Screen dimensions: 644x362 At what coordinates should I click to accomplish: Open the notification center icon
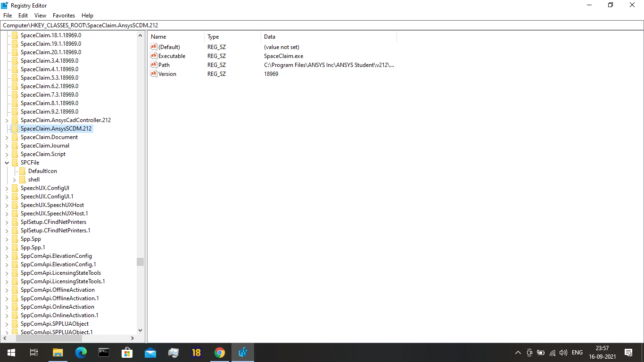[x=628, y=353]
